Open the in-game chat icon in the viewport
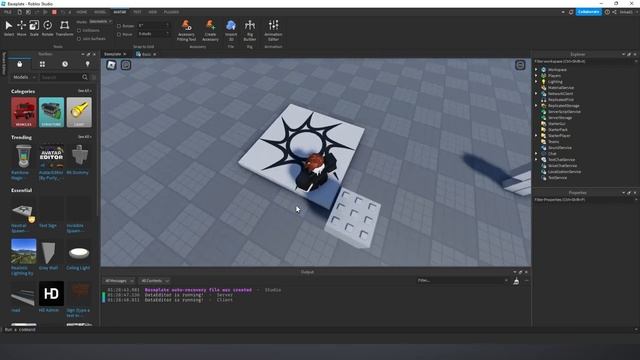Image resolution: width=640 pixels, height=360 pixels. tap(126, 65)
